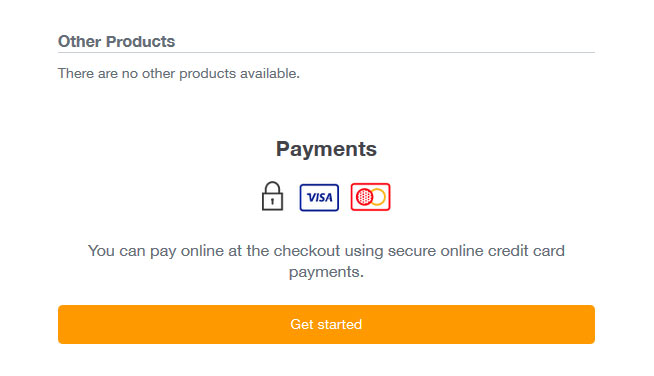The width and height of the screenshot is (654, 376).
Task: Click the red circle in Mastercard logo
Action: pos(365,197)
